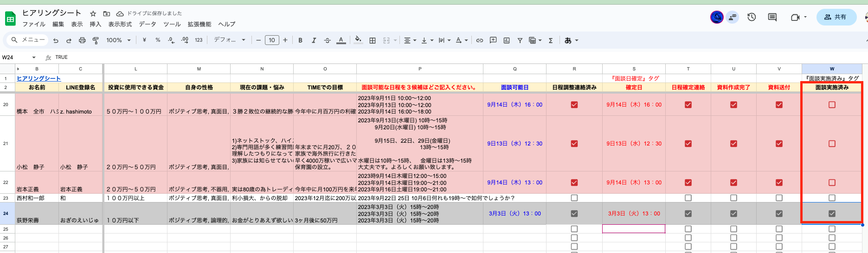Uncheck 面談実施済み box in row 24
The image size is (868, 253).
[832, 214]
